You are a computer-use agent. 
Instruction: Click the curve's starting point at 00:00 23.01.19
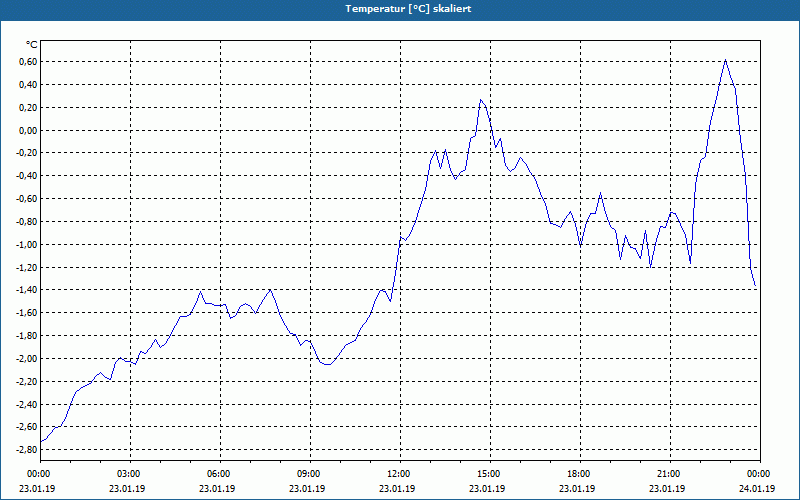(41, 442)
